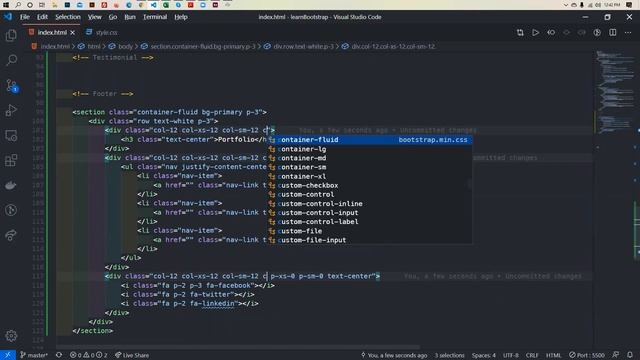This screenshot has width=640, height=360.
Task: Choose container-xl suggestion
Action: pyautogui.click(x=370, y=176)
